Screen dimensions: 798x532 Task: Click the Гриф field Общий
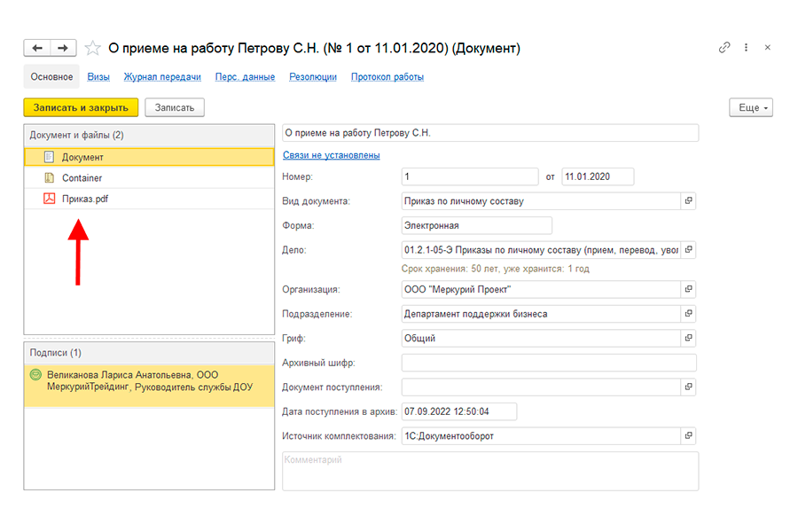point(541,338)
